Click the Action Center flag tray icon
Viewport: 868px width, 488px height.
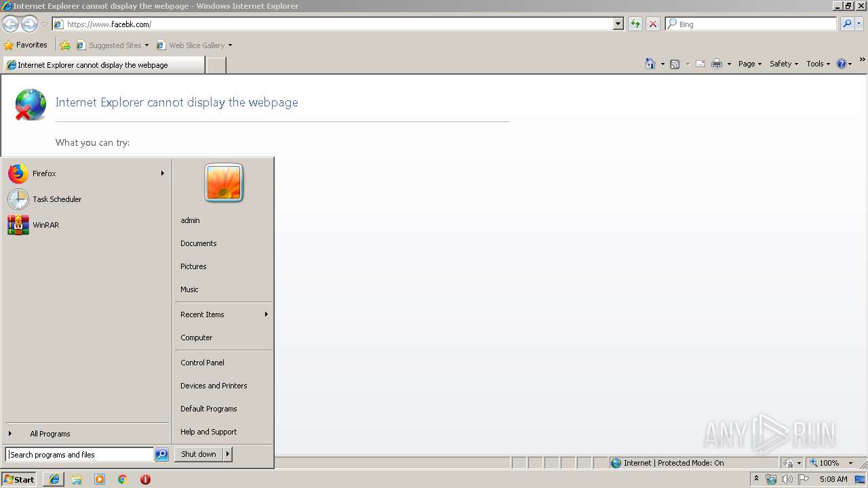tap(804, 479)
